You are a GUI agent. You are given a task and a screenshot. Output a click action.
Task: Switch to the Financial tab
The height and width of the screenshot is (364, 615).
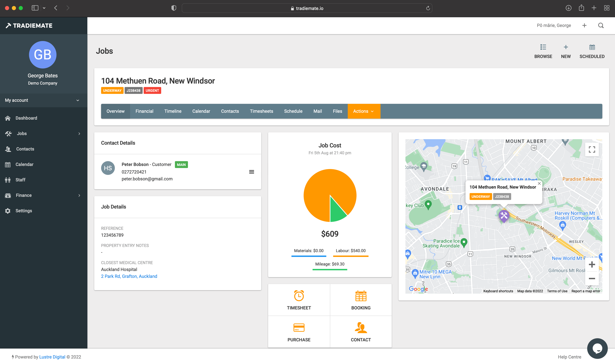pos(144,111)
